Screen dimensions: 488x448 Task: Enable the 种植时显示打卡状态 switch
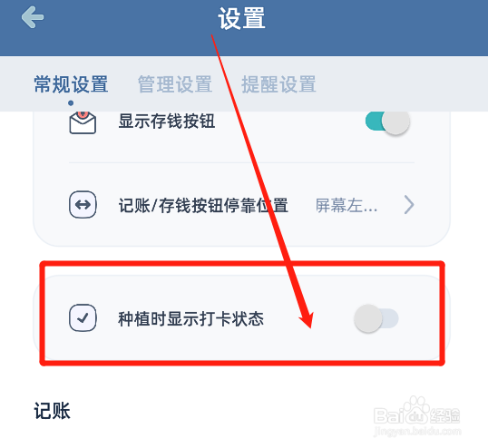pyautogui.click(x=376, y=318)
